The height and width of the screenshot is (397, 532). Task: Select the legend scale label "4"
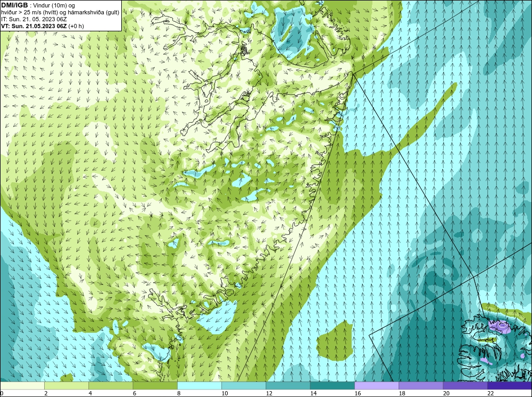pos(90,393)
